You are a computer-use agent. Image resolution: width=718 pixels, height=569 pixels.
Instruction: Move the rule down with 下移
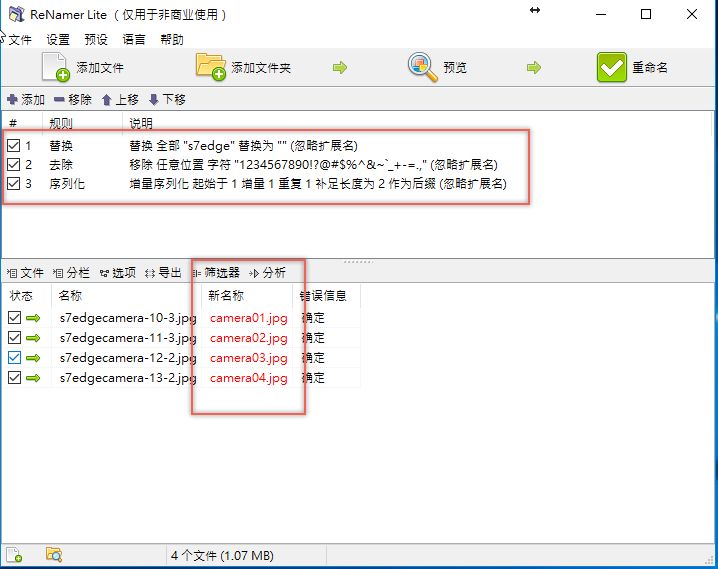tap(167, 99)
